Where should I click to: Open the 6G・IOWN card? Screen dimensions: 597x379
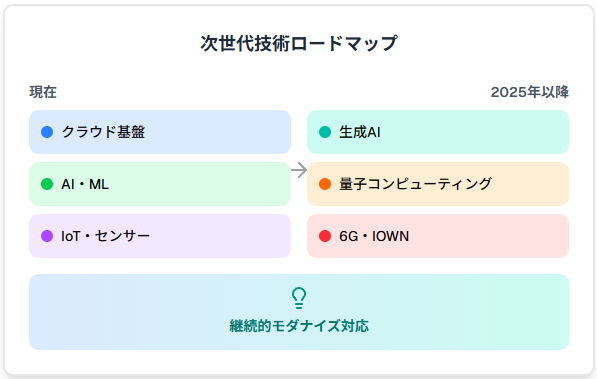tap(438, 236)
